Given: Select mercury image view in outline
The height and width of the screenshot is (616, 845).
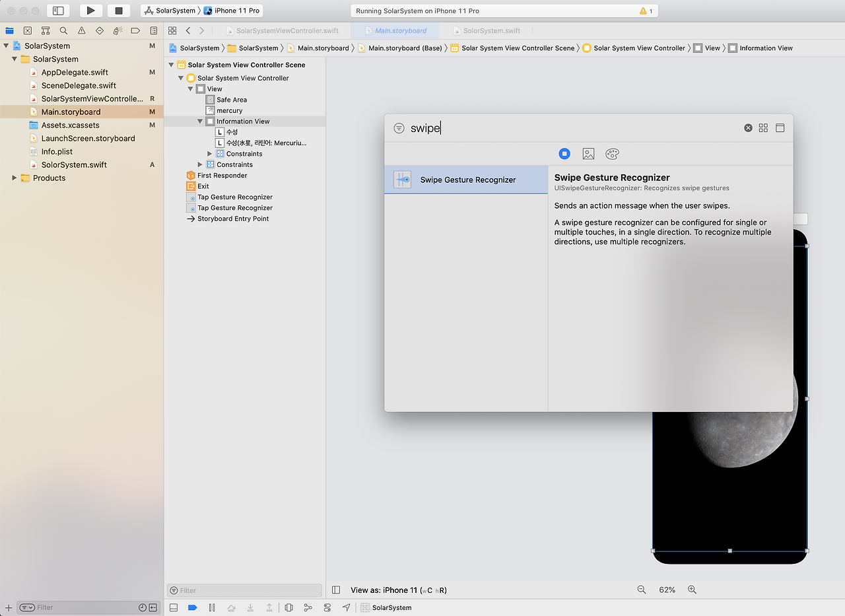Looking at the screenshot, I should pyautogui.click(x=229, y=110).
